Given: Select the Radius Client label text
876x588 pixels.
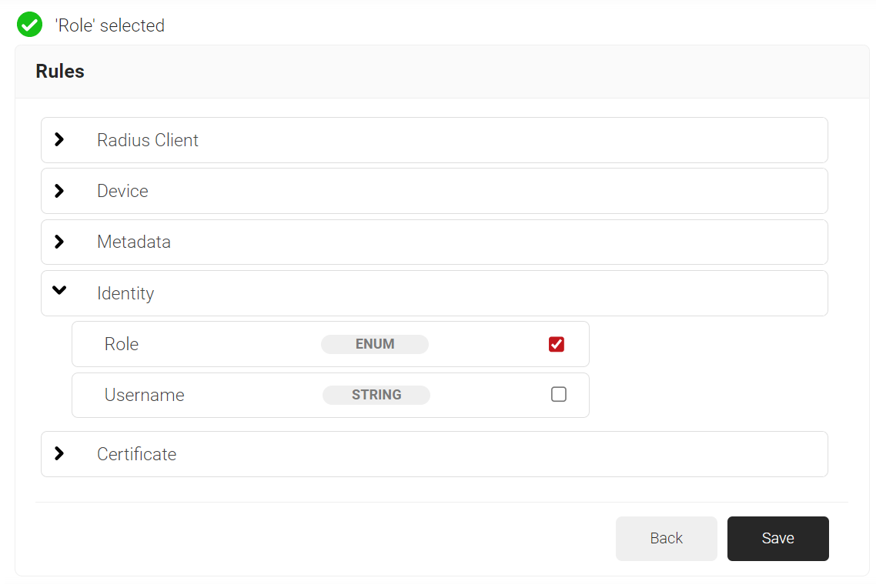Looking at the screenshot, I should 148,140.
